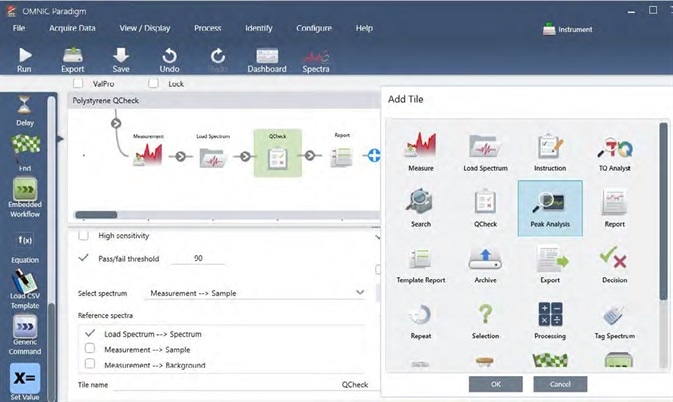Toggle the Pass/fail threshold checkbox
673x402 pixels.
pyautogui.click(x=86, y=257)
